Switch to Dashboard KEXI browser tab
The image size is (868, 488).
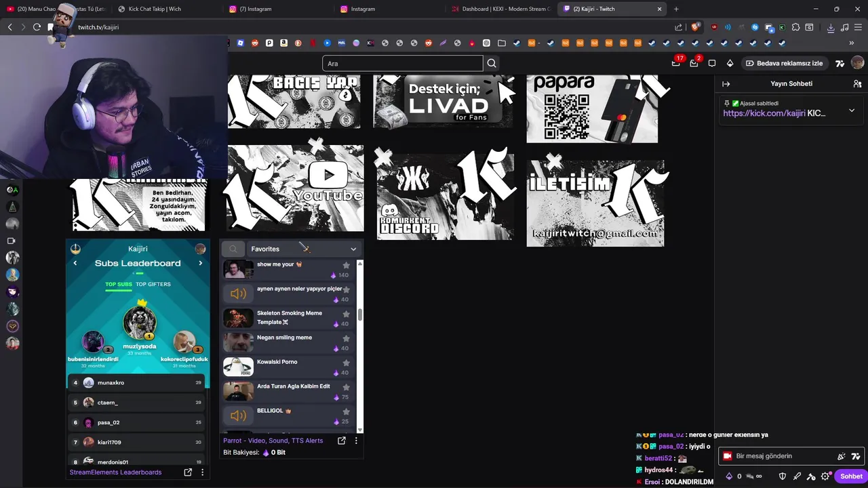point(500,9)
